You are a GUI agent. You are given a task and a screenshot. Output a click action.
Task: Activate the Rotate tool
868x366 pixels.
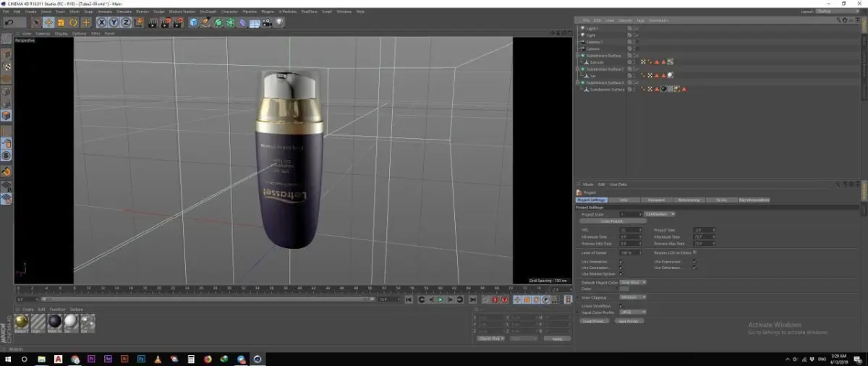pos(73,22)
